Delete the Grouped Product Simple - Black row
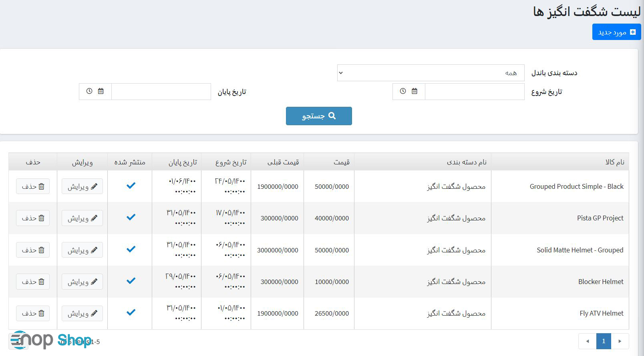Screen dimensions: 644x356 [33, 186]
